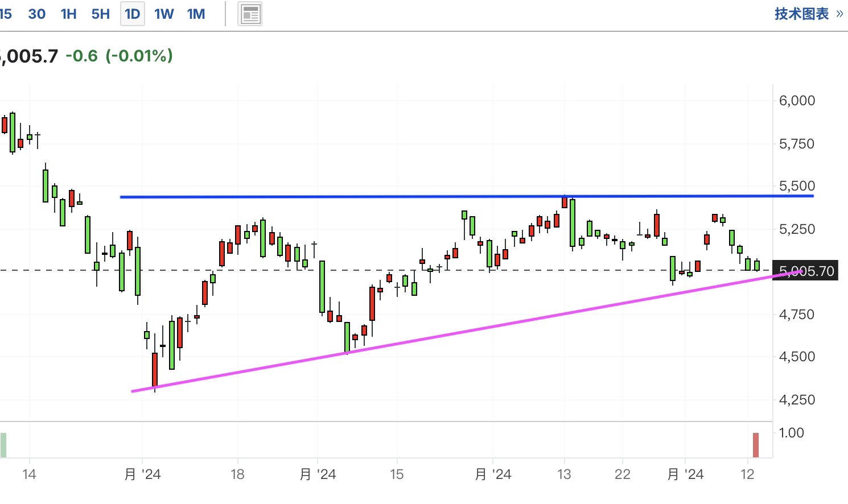Viewport: 848px width, 504px height.
Task: Switch to the 1W timeframe
Action: coord(164,14)
